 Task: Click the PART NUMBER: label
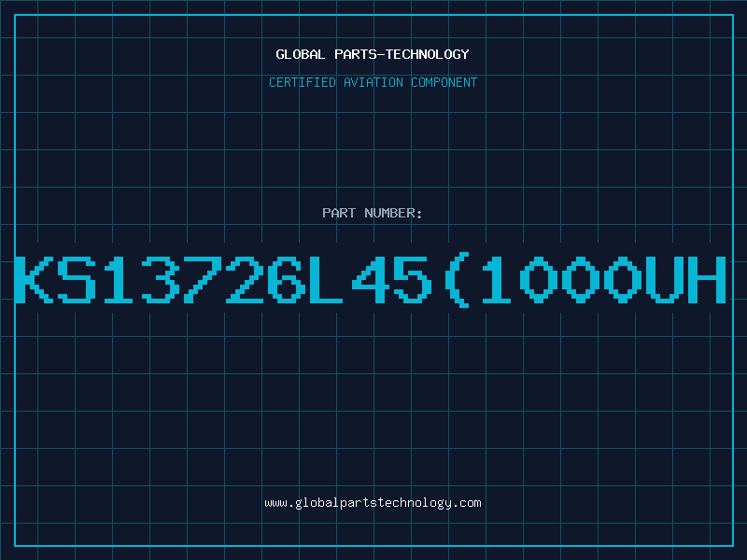[373, 213]
